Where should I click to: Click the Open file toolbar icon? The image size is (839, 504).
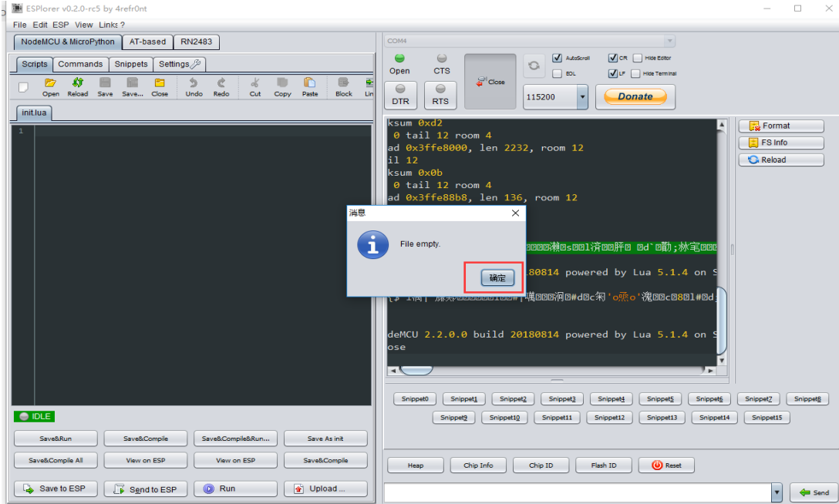point(50,86)
